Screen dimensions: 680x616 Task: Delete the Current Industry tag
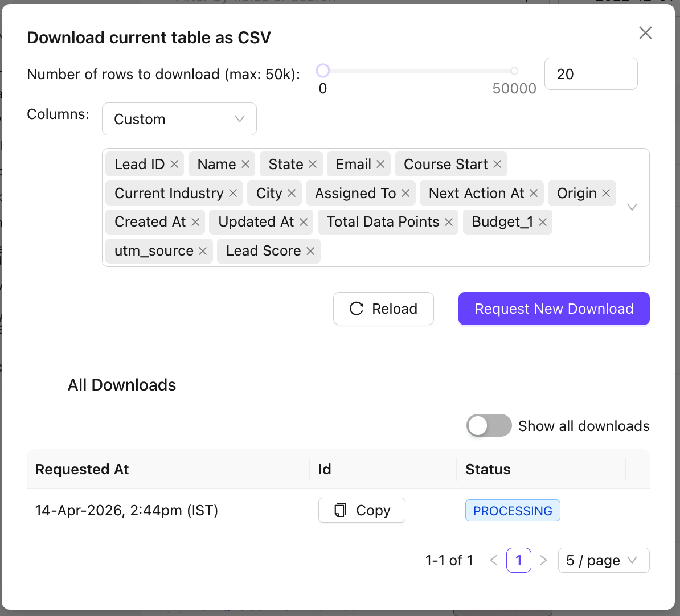pyautogui.click(x=233, y=194)
